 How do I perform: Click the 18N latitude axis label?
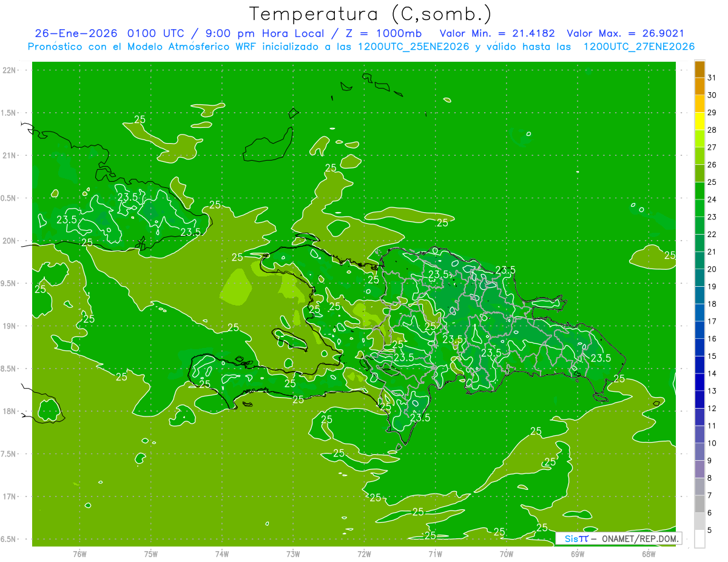[9, 411]
